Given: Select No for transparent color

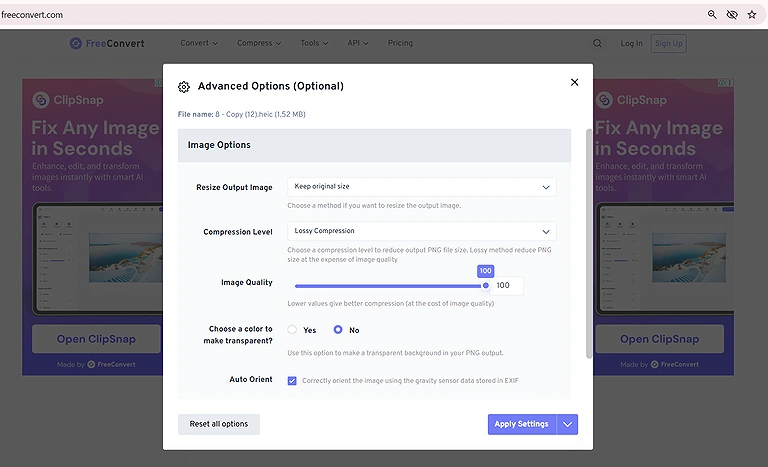Looking at the screenshot, I should (x=338, y=330).
